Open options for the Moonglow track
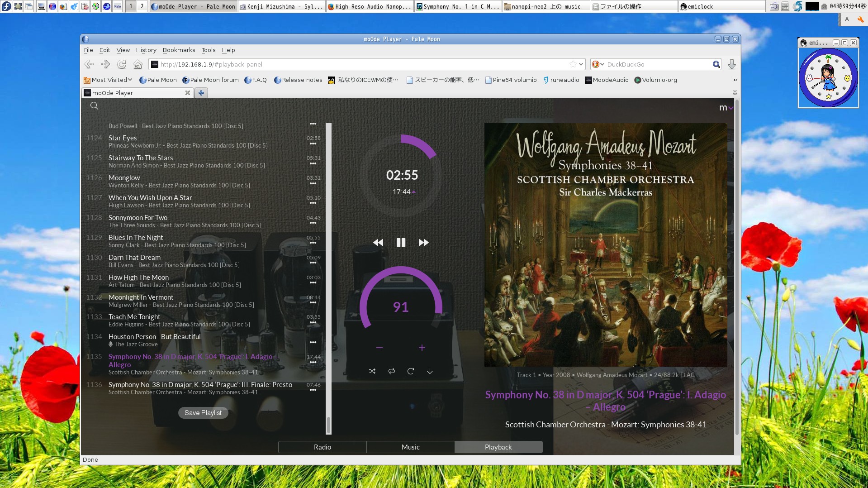This screenshot has height=488, width=868. coord(313,184)
